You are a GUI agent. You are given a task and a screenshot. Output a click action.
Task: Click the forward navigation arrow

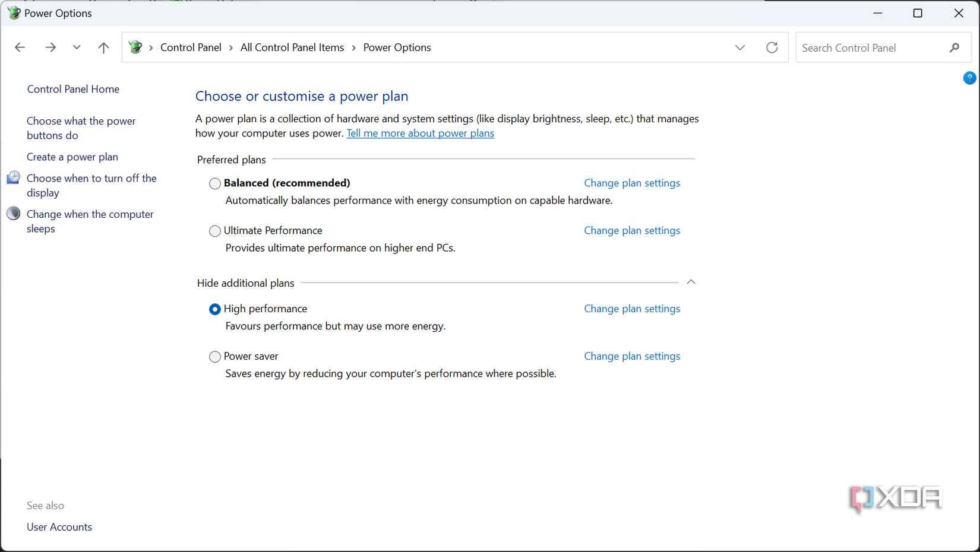point(50,47)
